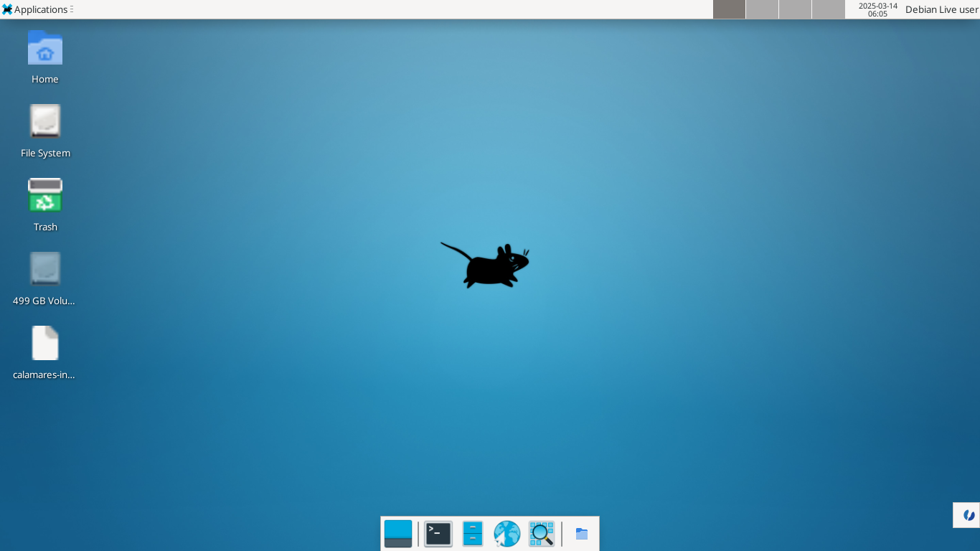Switch to the second workspace in the panel
Image resolution: width=980 pixels, height=551 pixels.
click(x=762, y=9)
